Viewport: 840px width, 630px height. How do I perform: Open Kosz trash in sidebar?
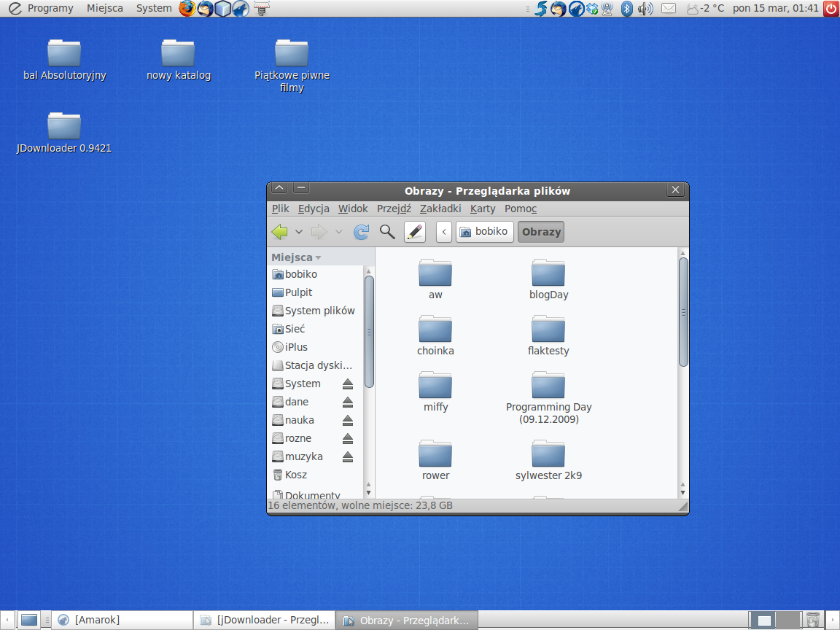[295, 475]
